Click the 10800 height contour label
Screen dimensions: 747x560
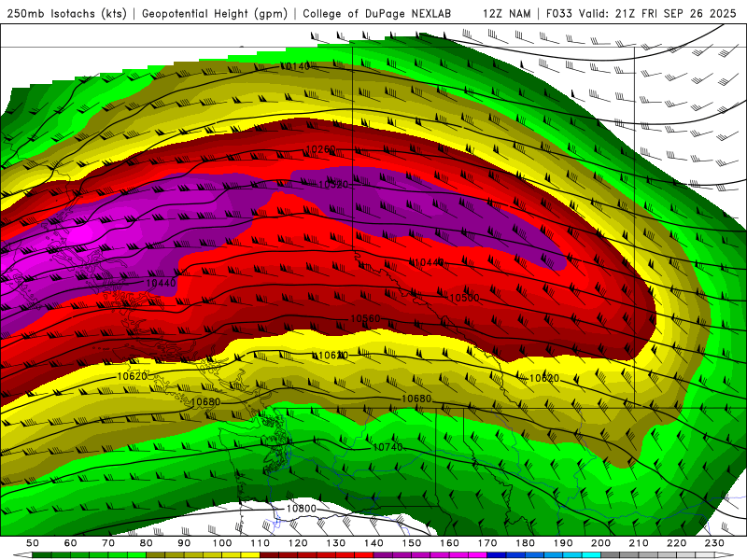coord(301,509)
